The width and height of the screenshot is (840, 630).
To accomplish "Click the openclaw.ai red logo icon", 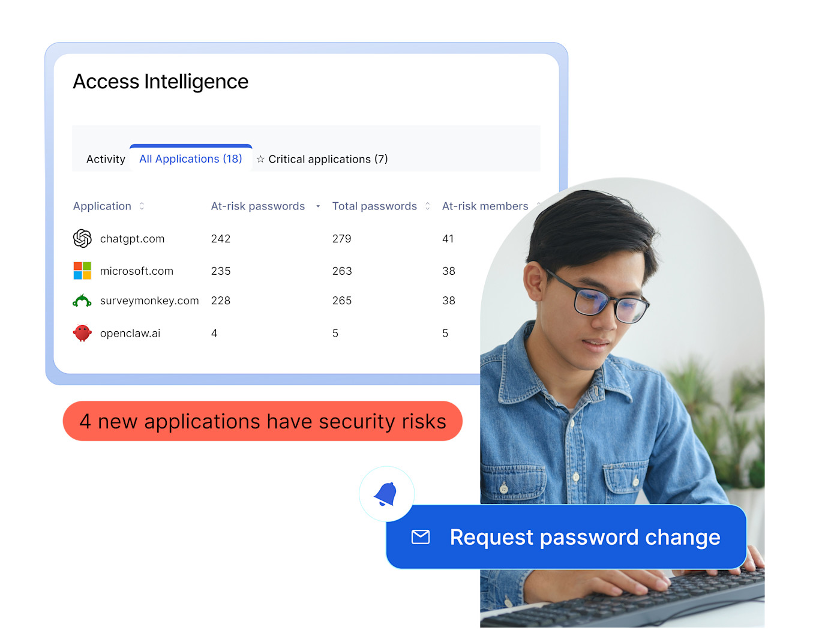I will pyautogui.click(x=82, y=333).
